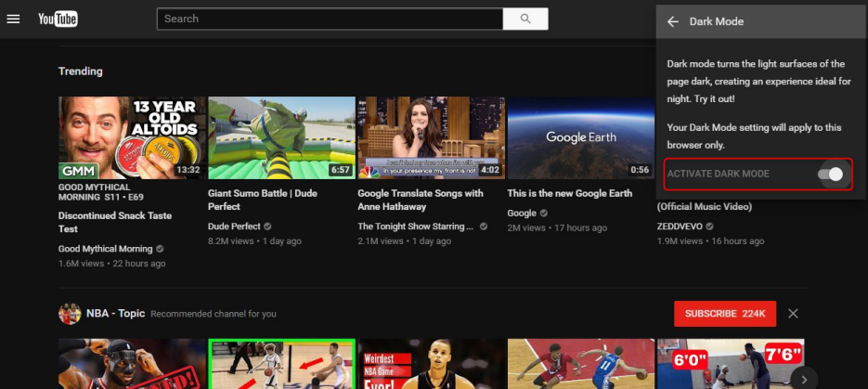The image size is (868, 389).
Task: Click the YouTube logo
Action: [58, 19]
